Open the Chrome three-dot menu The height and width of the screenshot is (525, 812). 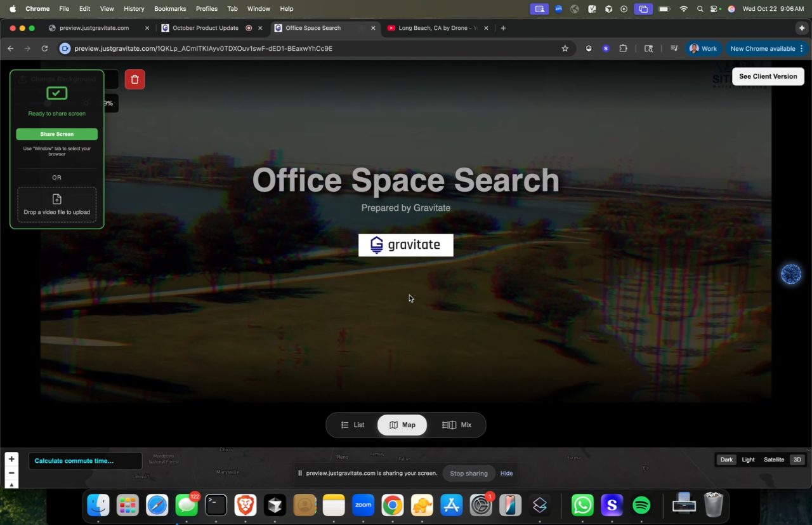click(802, 48)
